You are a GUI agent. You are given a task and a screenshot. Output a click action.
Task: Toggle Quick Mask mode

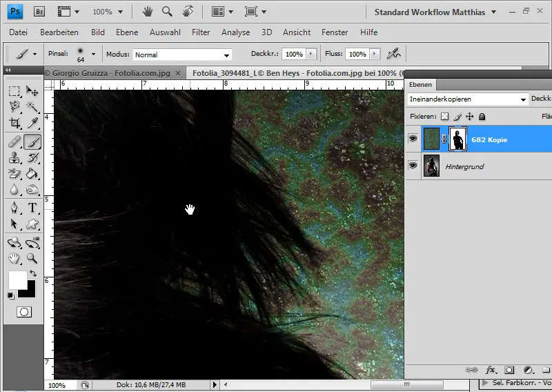pos(24,312)
